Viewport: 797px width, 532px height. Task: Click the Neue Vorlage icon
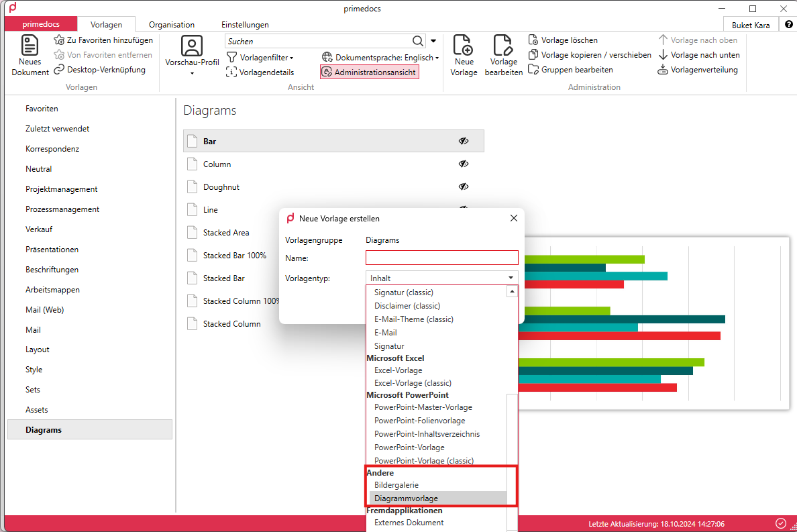(x=463, y=45)
